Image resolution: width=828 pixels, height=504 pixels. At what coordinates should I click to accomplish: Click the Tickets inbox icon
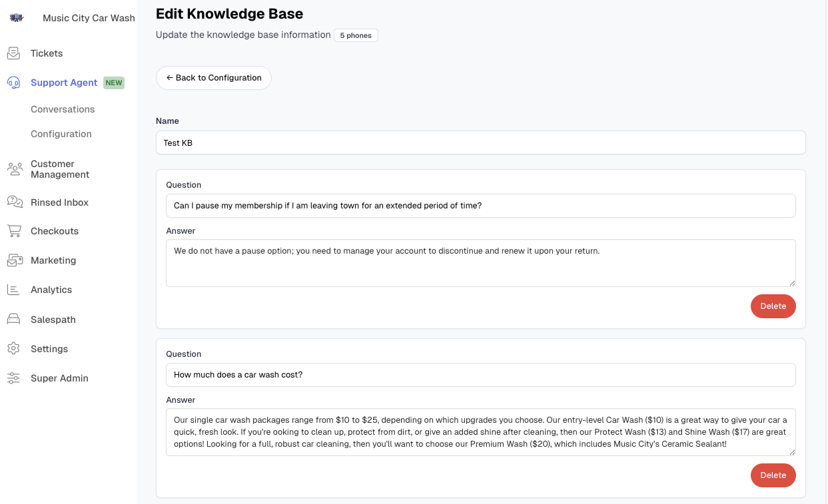(x=13, y=53)
